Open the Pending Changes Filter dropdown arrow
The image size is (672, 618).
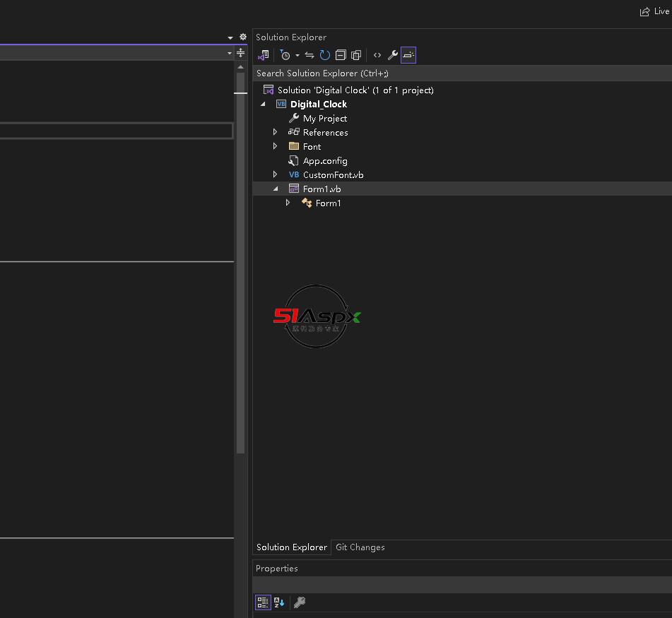tap(297, 55)
